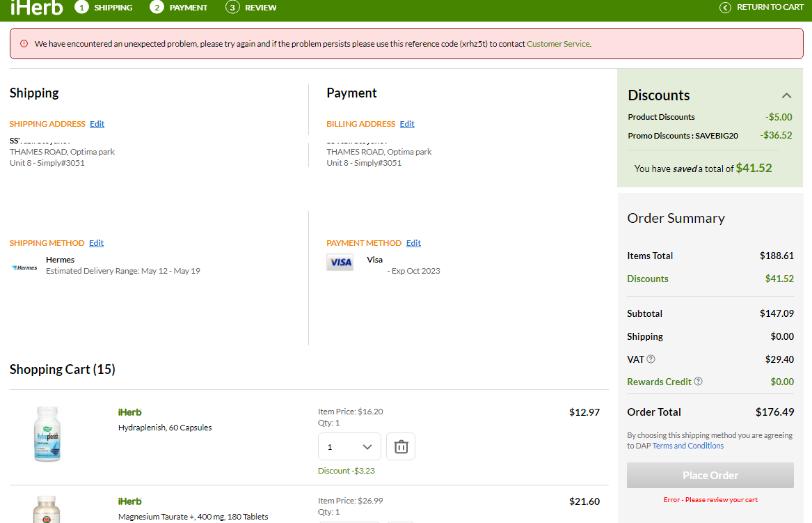
Task: Go to Payment step in header
Action: coord(180,8)
